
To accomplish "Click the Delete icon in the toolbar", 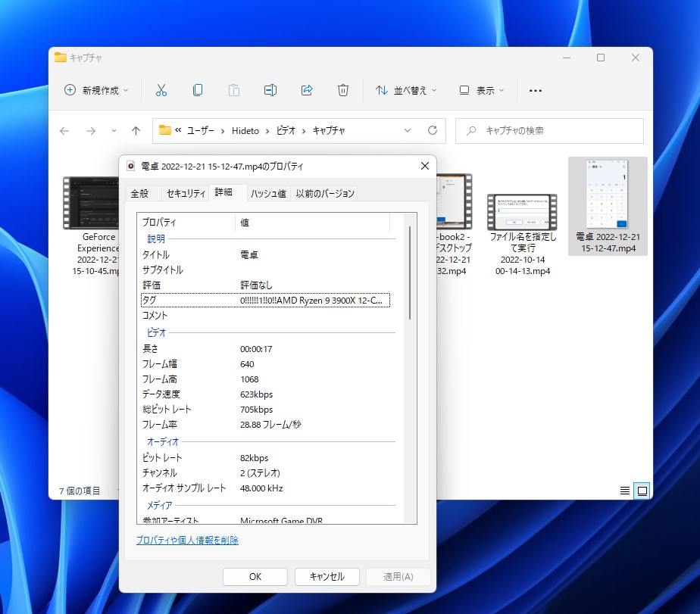I will click(x=343, y=90).
